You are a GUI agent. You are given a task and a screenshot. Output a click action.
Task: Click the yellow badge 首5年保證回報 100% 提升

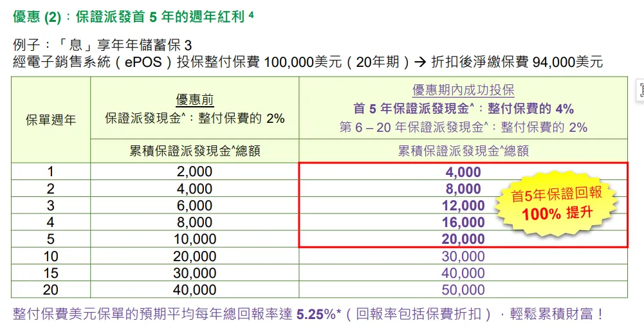click(x=557, y=203)
